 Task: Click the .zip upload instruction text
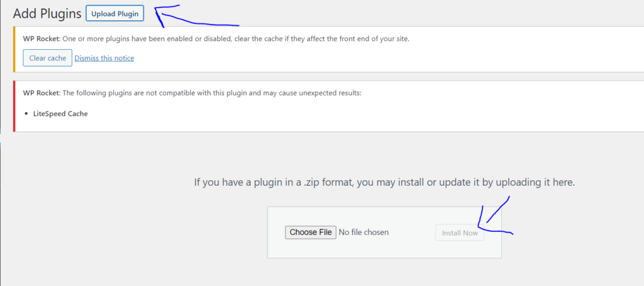pyautogui.click(x=384, y=182)
